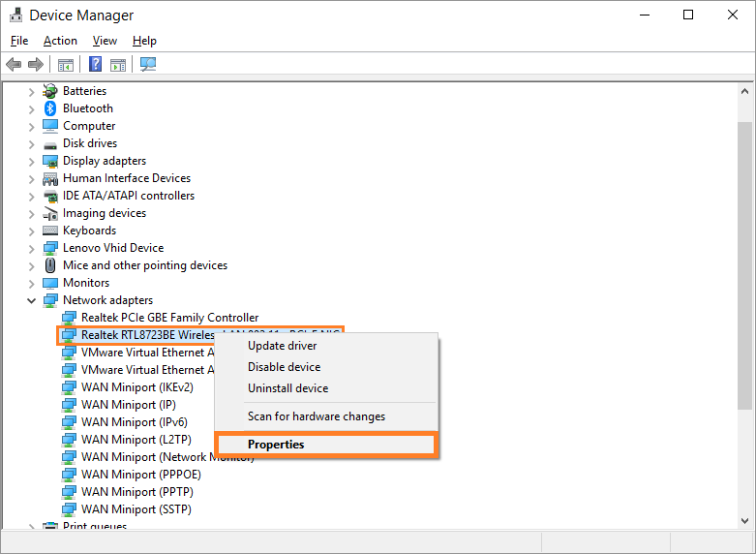Choose Update driver from context menu

point(326,346)
